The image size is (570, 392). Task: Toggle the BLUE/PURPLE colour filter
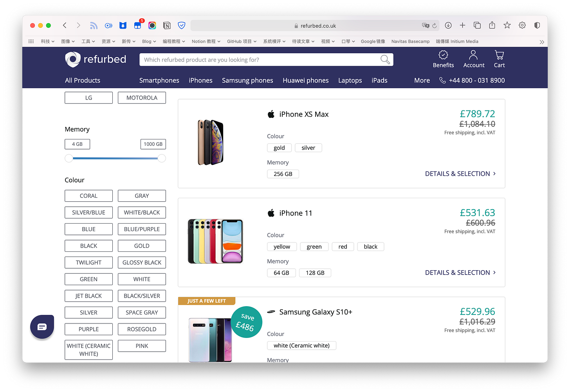point(142,229)
